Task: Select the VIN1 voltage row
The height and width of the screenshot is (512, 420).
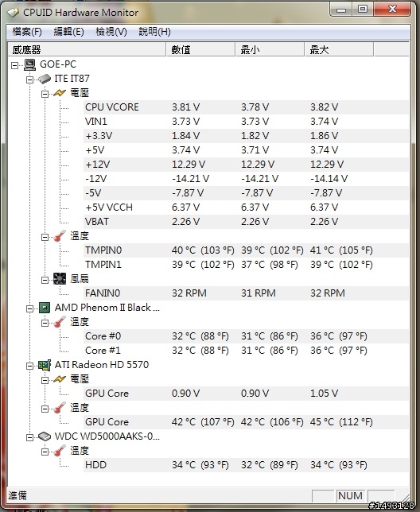Action: coord(246,122)
